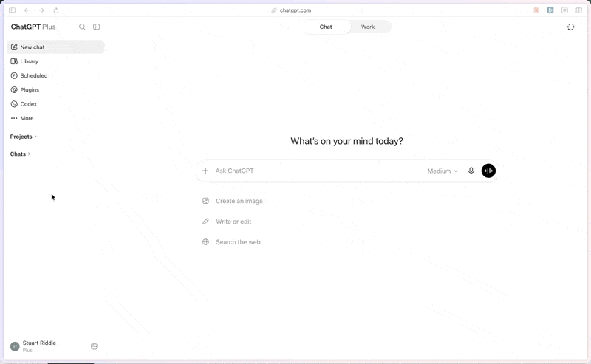Click the orange starburst extension icon
This screenshot has width=591, height=364.
pyautogui.click(x=536, y=10)
